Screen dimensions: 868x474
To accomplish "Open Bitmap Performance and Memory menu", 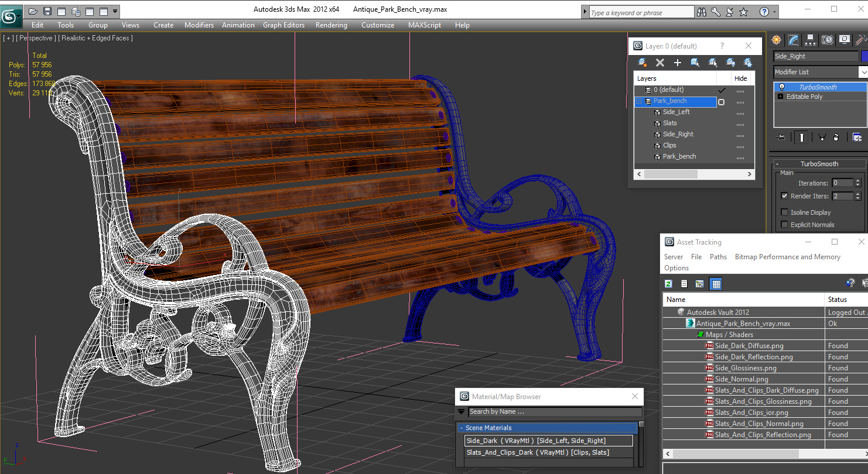I will [788, 257].
